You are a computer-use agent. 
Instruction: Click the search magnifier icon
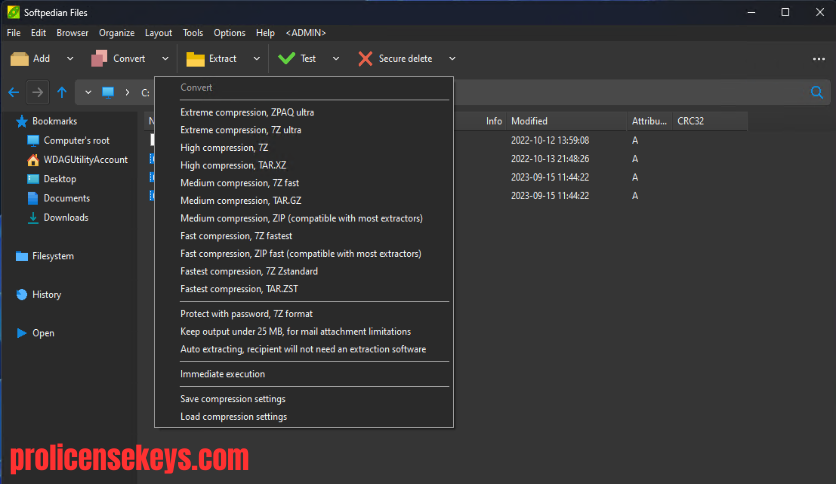pos(817,93)
